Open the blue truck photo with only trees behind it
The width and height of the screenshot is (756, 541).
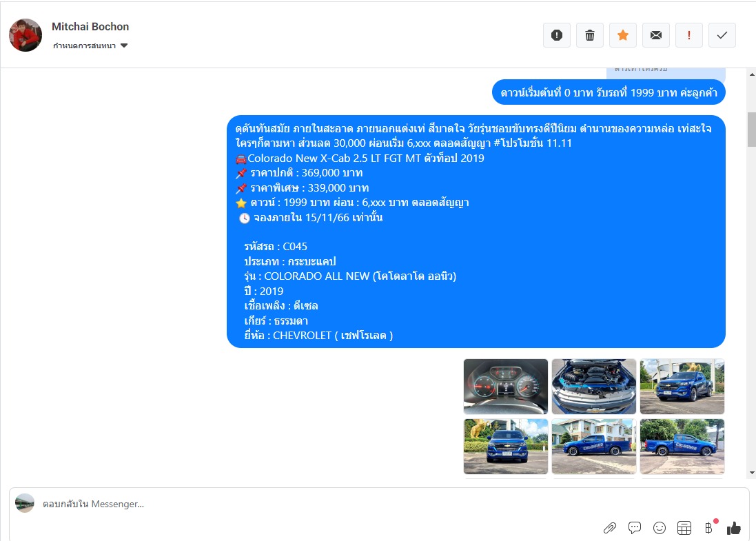pos(682,447)
